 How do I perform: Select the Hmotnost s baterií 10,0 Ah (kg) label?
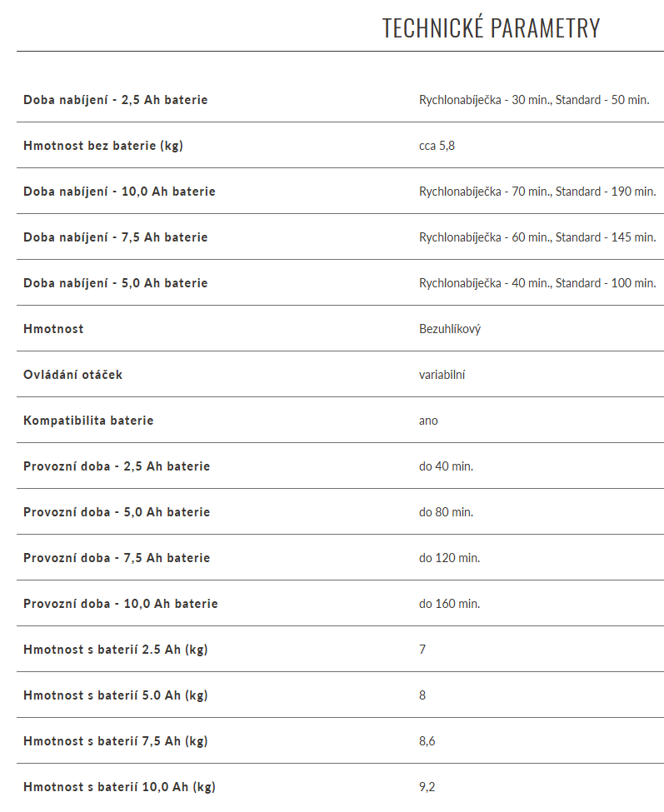click(x=119, y=787)
